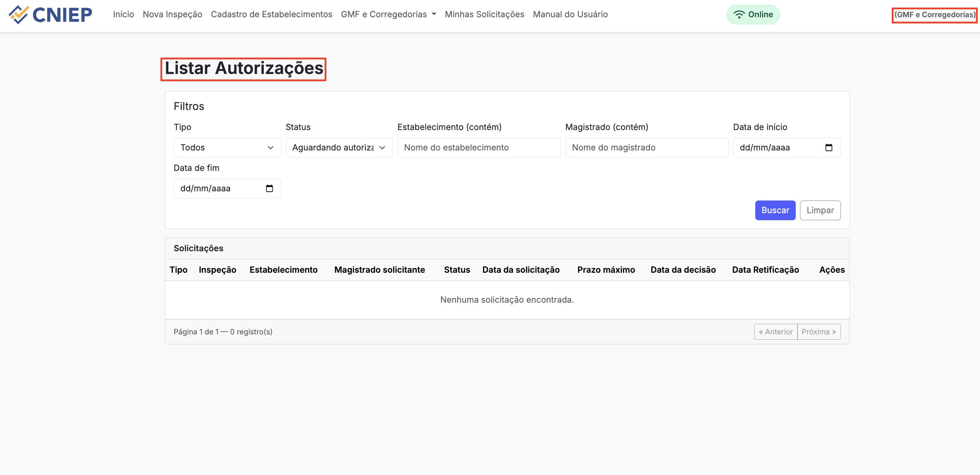Click the Data da solicitação column header
The width and height of the screenshot is (980, 475).
point(521,270)
